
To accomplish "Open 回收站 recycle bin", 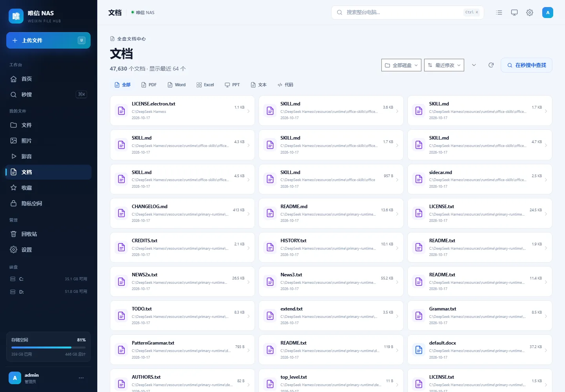I will [x=49, y=234].
